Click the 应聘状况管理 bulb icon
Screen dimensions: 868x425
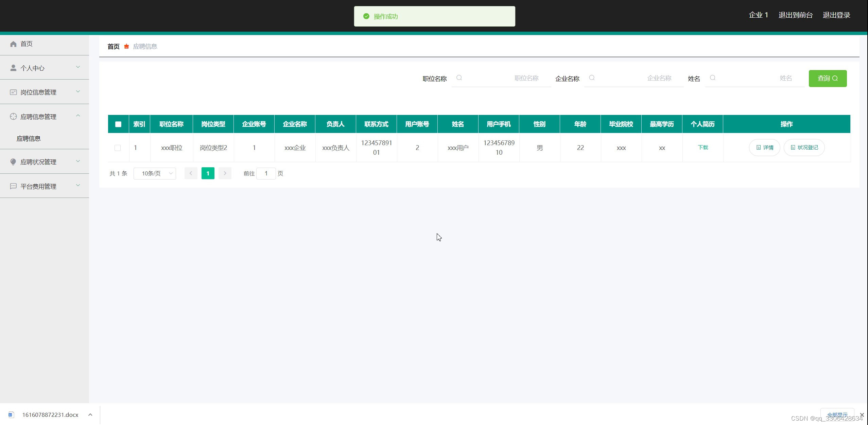13,162
